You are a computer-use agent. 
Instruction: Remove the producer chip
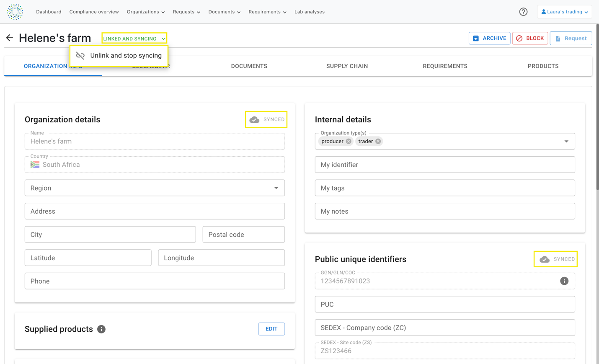349,141
